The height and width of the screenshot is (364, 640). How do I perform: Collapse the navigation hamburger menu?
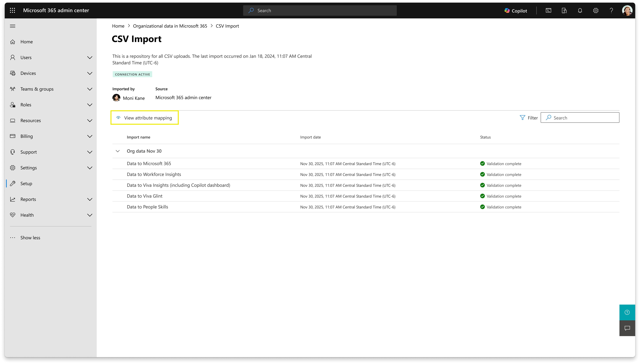click(x=12, y=26)
